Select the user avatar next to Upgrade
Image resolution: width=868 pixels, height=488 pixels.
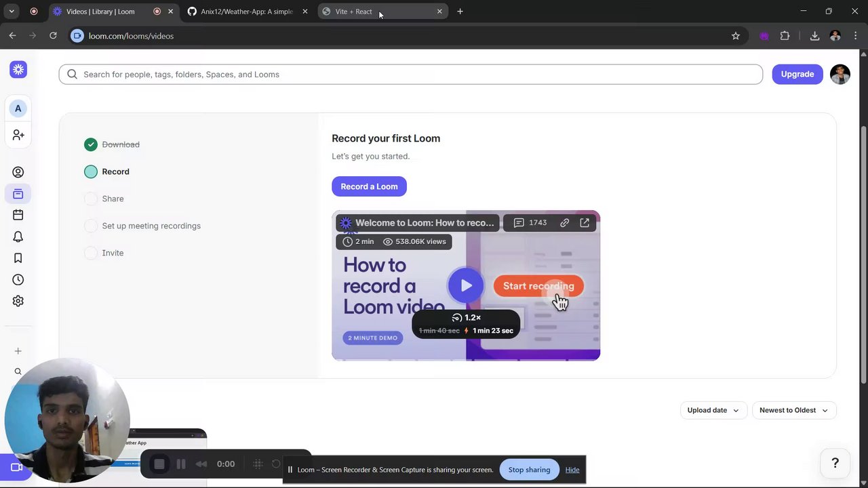[840, 75]
